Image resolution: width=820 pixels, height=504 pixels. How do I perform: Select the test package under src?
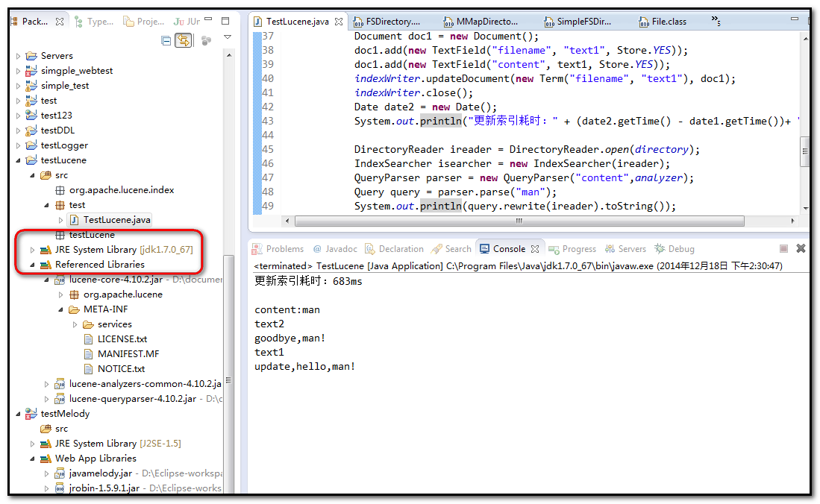[x=70, y=205]
